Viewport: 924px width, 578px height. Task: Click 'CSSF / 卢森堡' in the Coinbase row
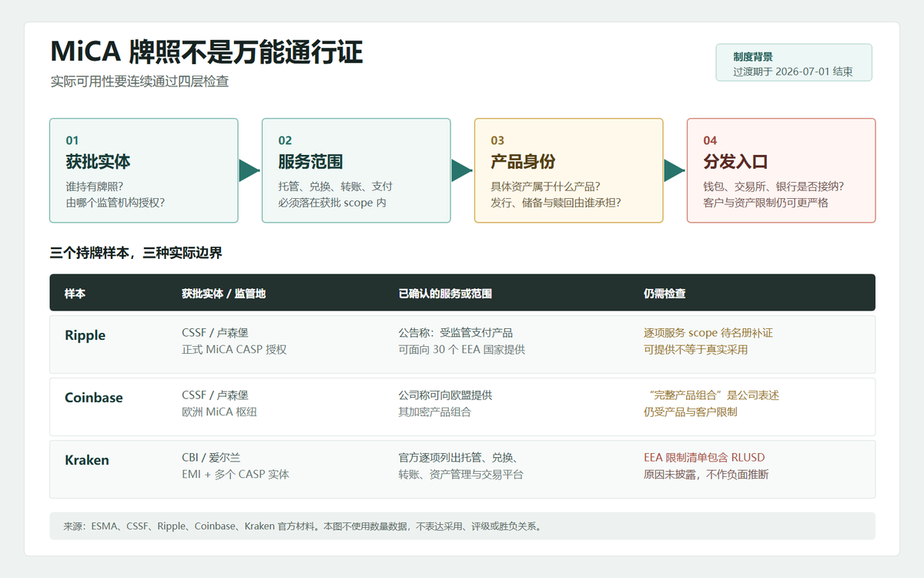[x=215, y=395]
